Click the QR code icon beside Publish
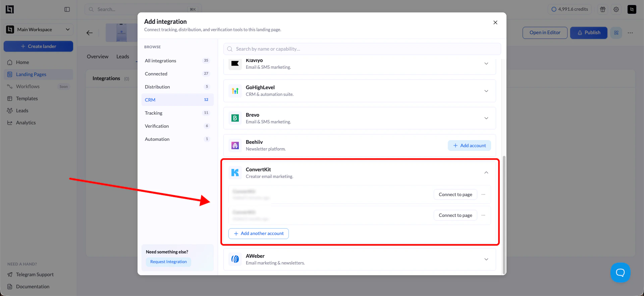The width and height of the screenshot is (644, 296). 616,33
